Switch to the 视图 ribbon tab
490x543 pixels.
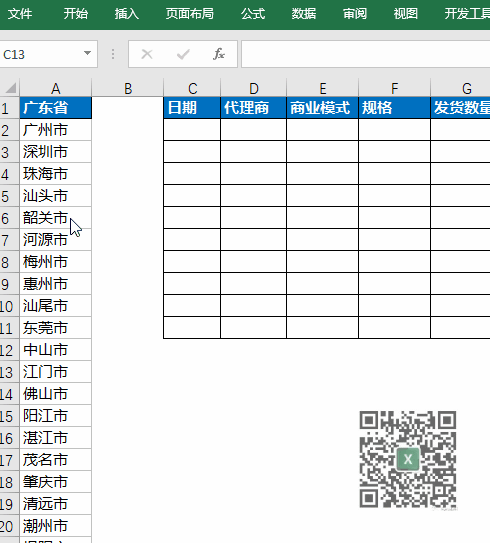click(x=406, y=14)
